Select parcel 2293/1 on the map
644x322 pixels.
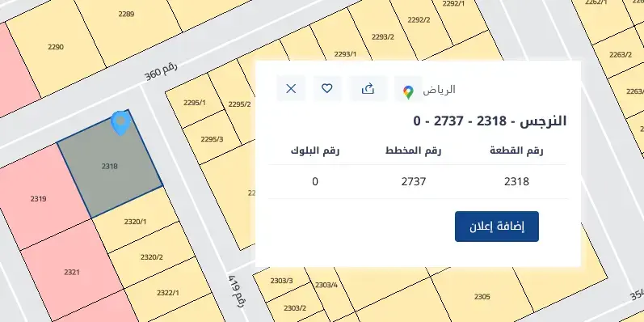coord(345,54)
